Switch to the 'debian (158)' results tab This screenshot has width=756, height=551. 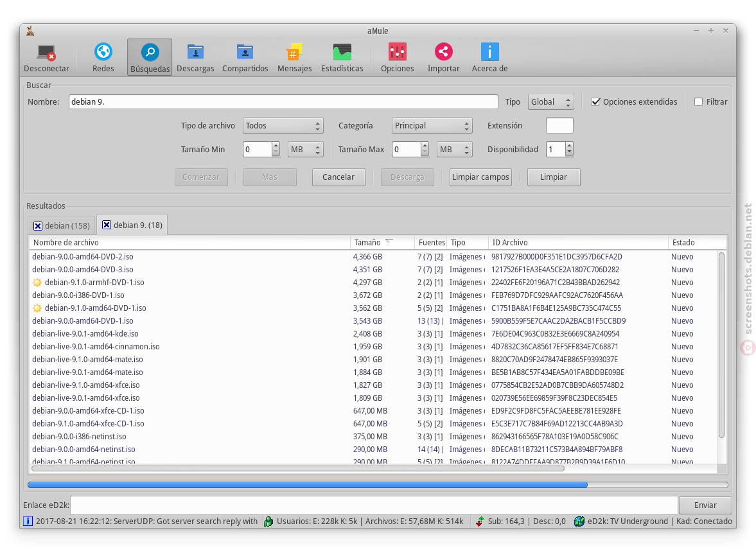(61, 225)
